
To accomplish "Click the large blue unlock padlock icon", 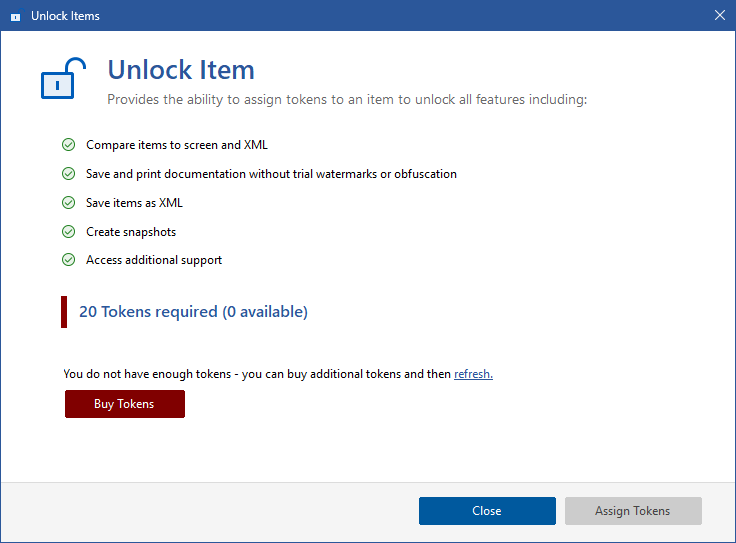I will coord(57,79).
